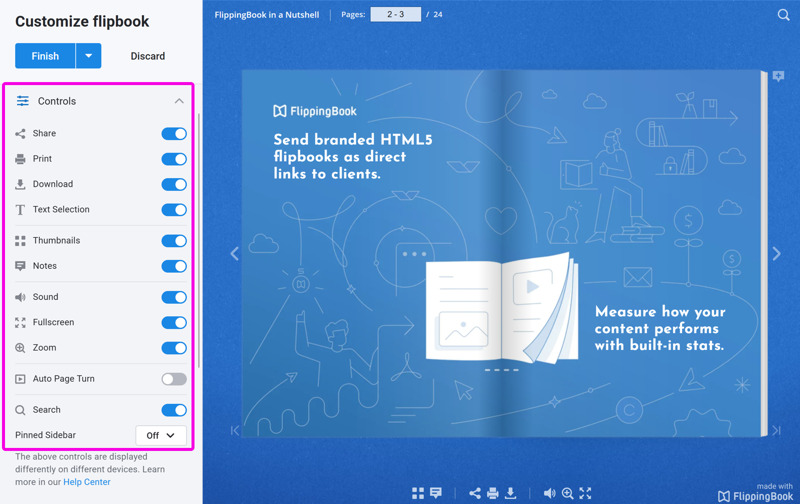Turn off the Print toggle

[174, 159]
